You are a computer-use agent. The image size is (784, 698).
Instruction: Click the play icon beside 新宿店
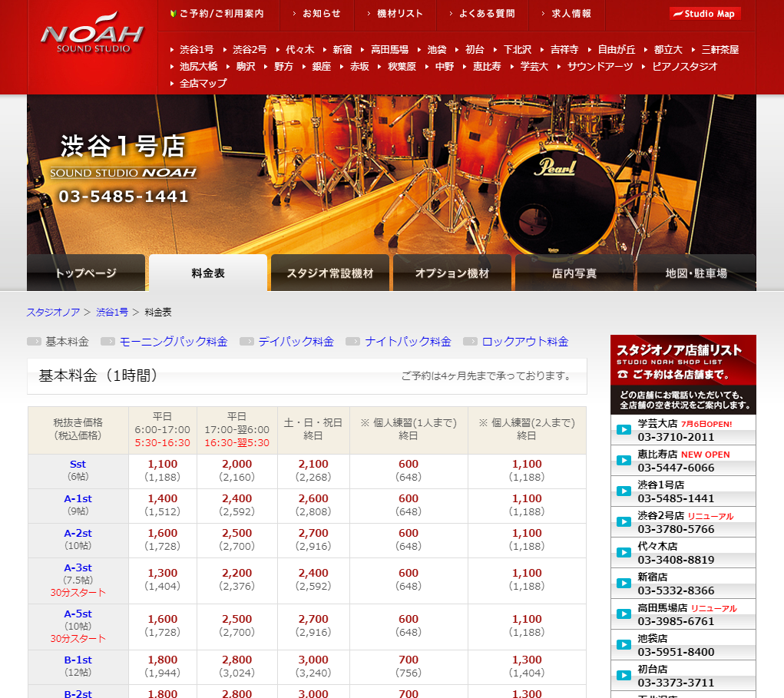coord(624,584)
